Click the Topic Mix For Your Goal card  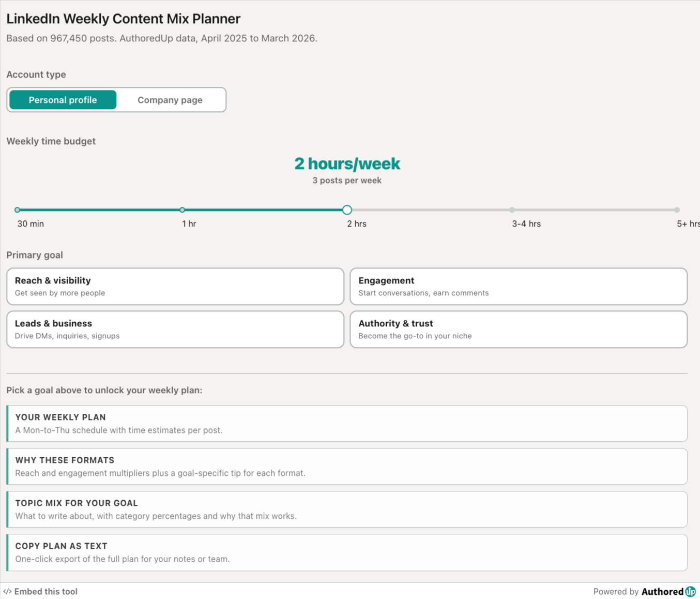(347, 510)
